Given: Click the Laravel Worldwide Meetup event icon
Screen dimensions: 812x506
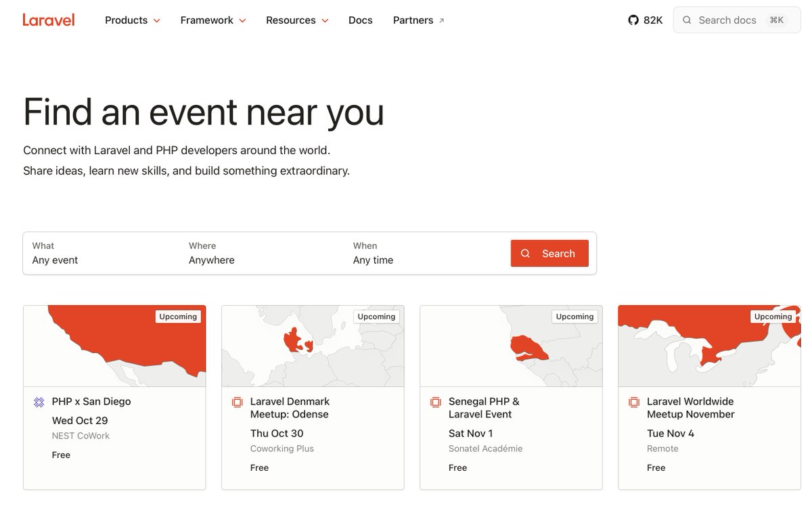Looking at the screenshot, I should click(x=634, y=402).
